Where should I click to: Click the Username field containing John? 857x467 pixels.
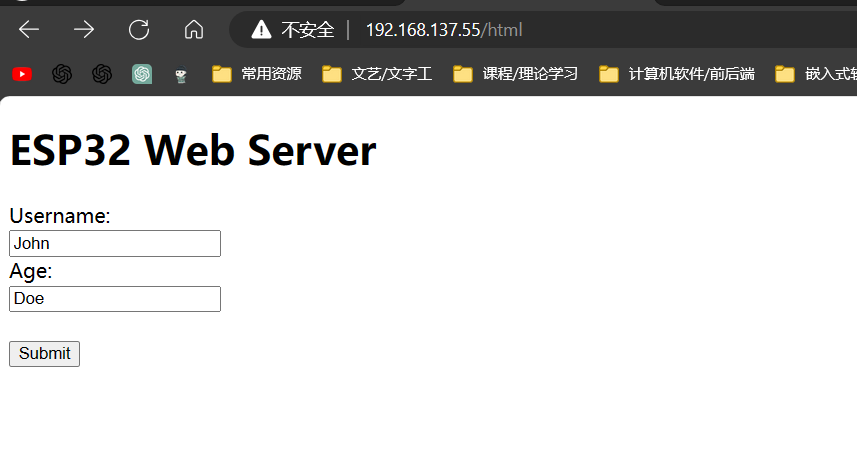(114, 243)
